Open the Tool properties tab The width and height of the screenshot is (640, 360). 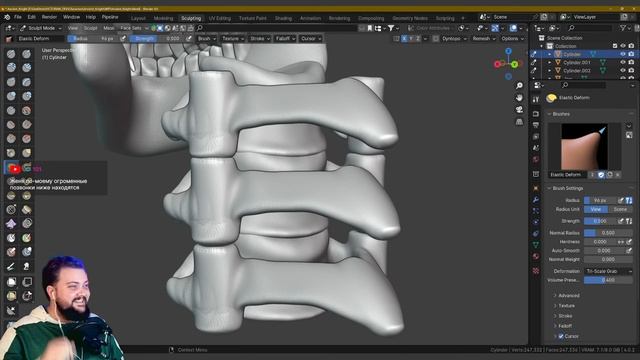[536, 99]
